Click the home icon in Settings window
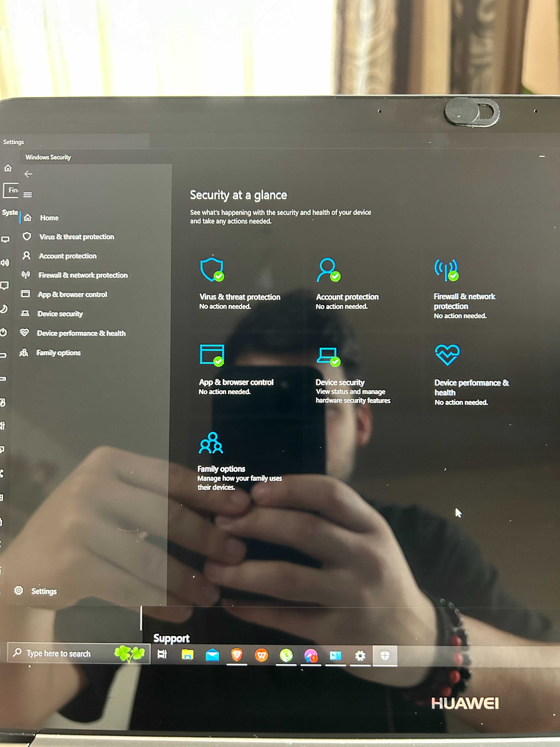This screenshot has height=747, width=560. point(8,168)
